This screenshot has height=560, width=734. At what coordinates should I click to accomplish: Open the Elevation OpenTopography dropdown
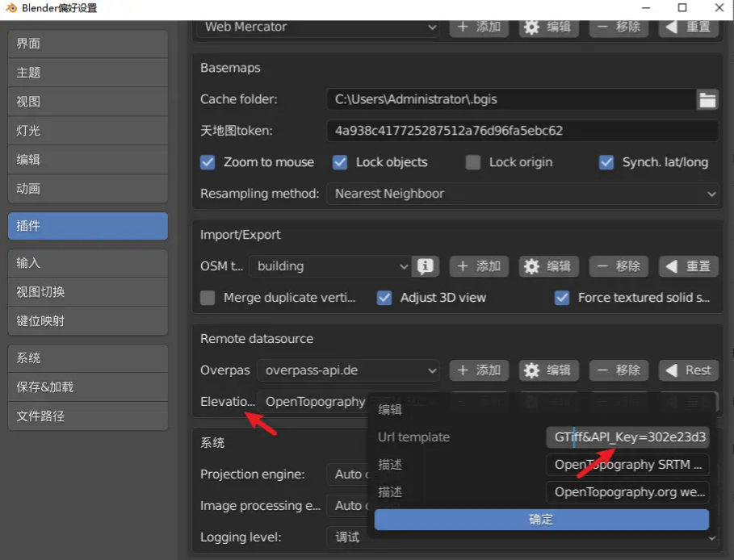tap(312, 402)
